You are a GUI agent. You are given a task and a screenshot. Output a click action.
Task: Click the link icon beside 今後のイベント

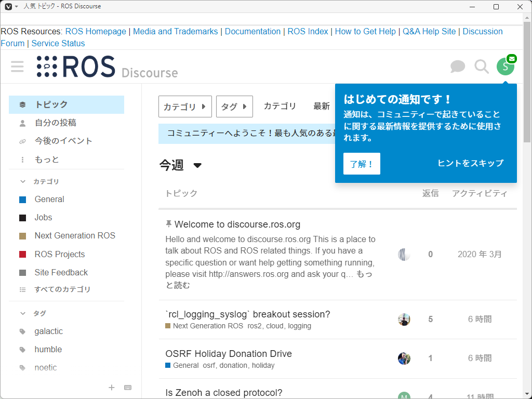coord(22,141)
